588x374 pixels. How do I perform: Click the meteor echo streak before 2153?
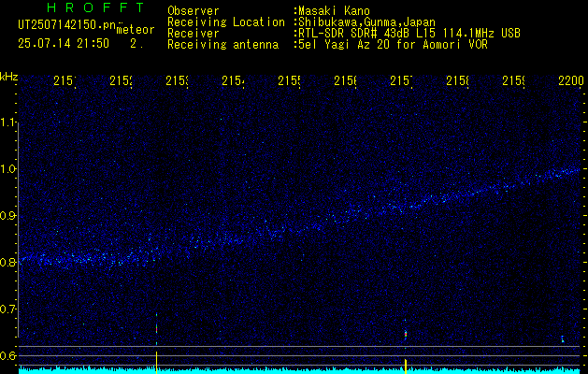coord(156,328)
